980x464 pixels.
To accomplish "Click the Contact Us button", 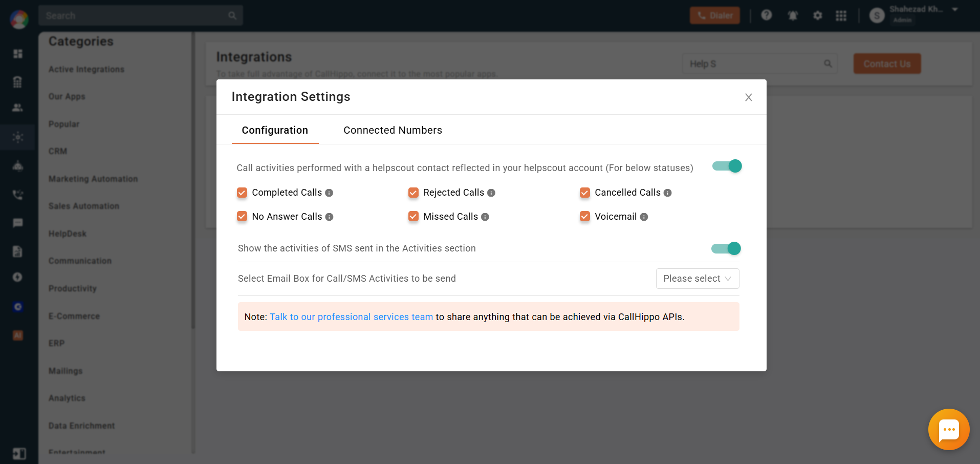I will point(887,64).
